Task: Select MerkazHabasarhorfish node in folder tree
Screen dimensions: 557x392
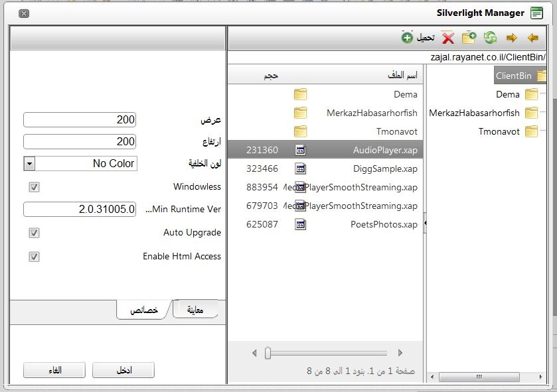Action: point(474,113)
